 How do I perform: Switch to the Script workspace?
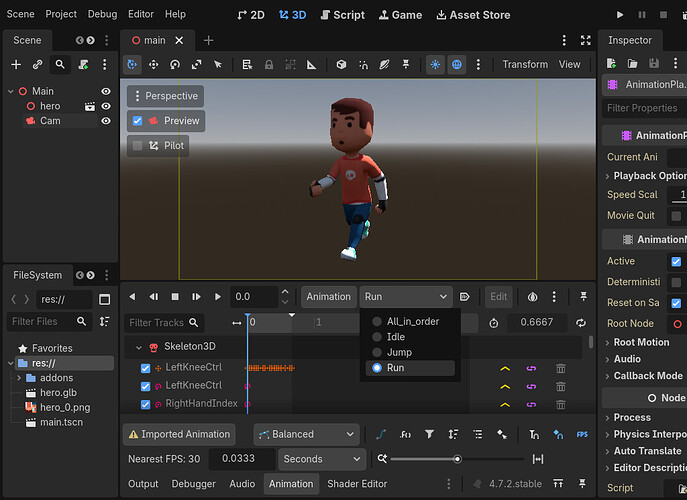pyautogui.click(x=343, y=15)
